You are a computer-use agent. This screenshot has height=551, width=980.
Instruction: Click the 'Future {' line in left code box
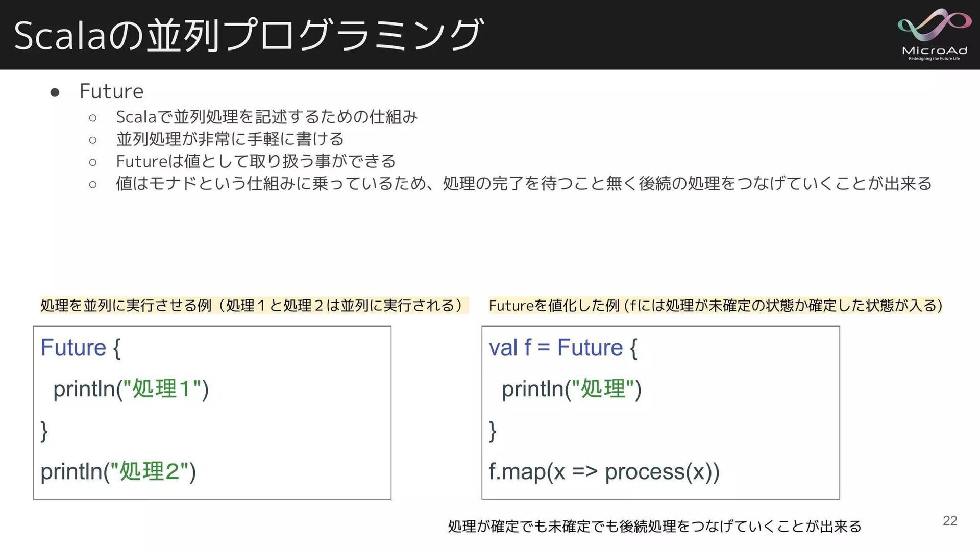[81, 347]
